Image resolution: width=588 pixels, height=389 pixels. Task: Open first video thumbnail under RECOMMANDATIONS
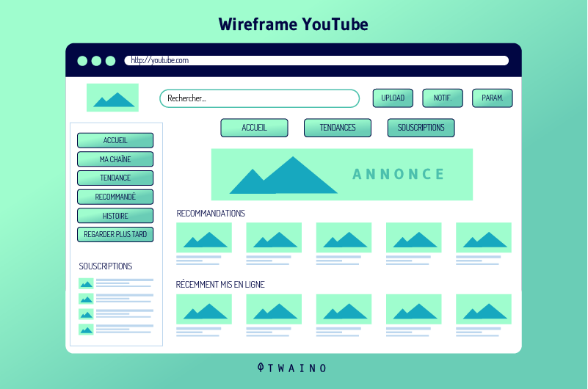tap(204, 238)
